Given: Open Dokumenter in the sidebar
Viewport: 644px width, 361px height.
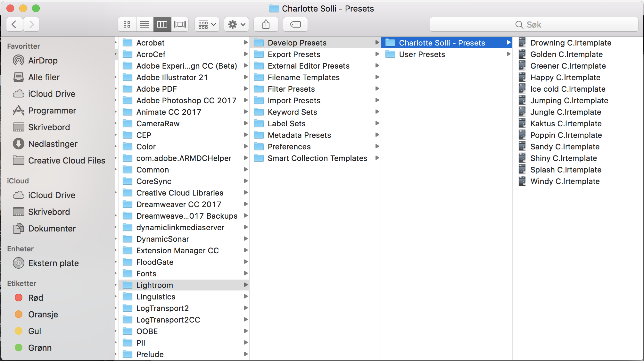Looking at the screenshot, I should pos(52,228).
